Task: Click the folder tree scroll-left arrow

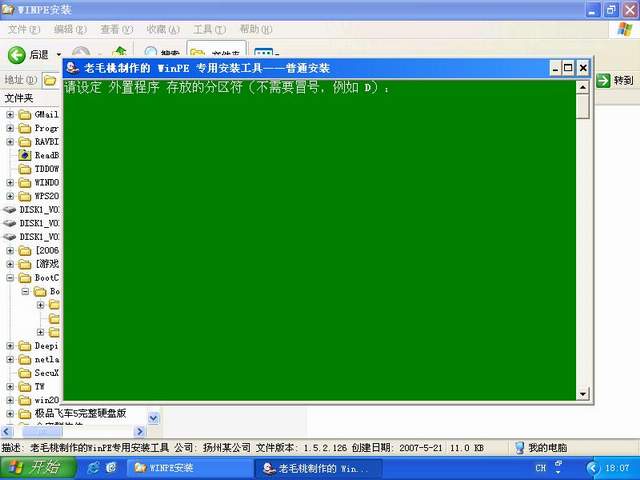Action: coord(7,431)
